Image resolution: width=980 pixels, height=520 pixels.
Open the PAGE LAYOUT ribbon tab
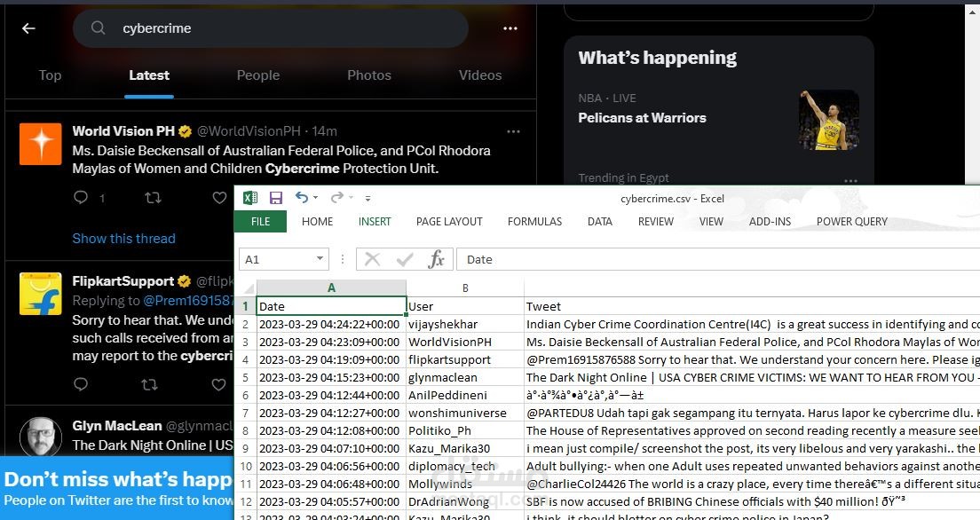pyautogui.click(x=449, y=221)
